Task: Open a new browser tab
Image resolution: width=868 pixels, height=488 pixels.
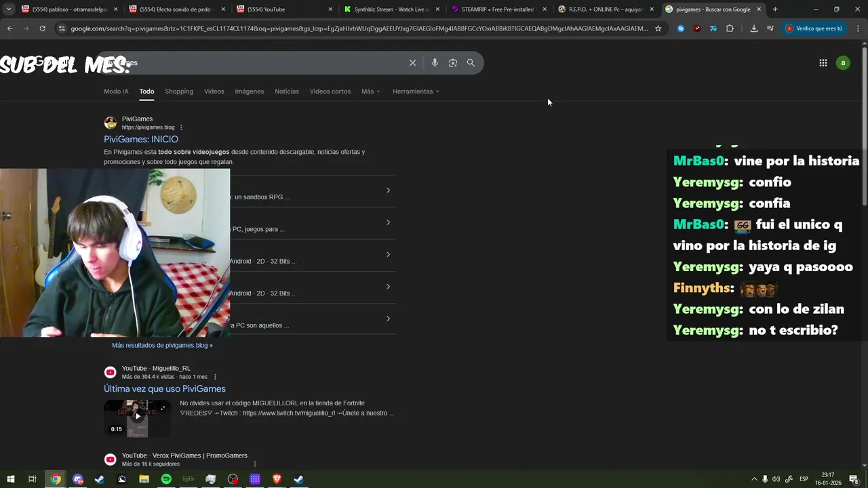Action: tap(775, 9)
